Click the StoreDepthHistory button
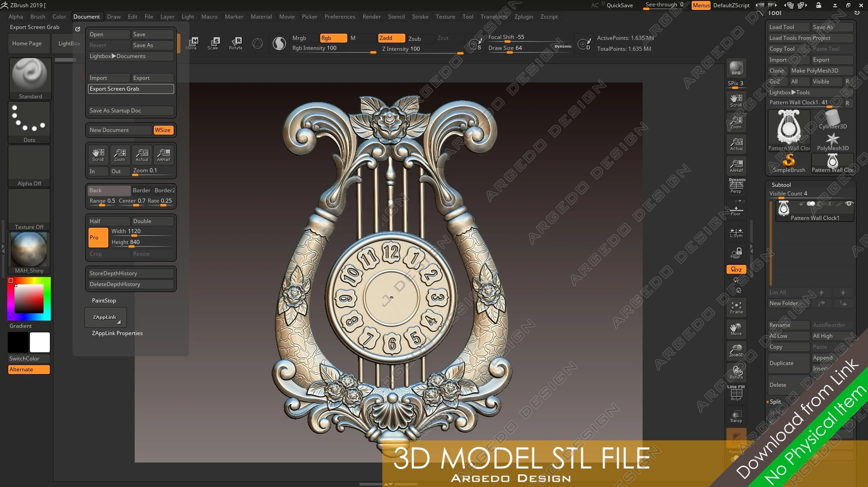The image size is (868, 487). (131, 273)
